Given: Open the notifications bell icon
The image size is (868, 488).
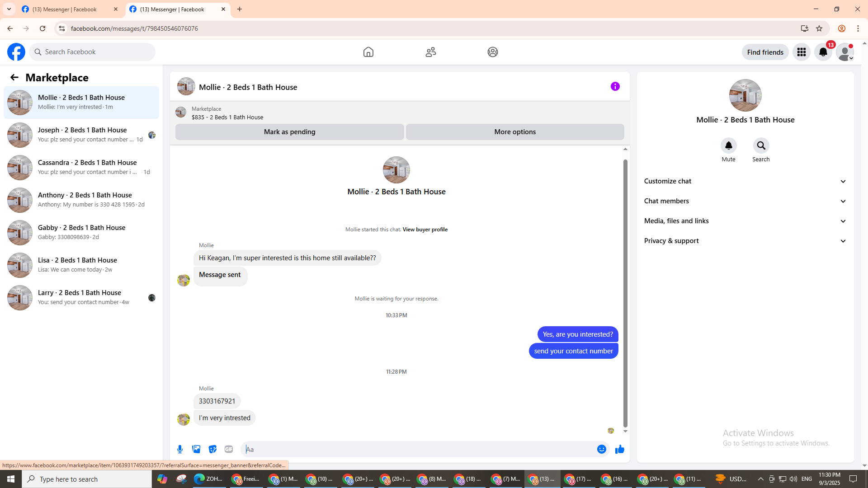Looking at the screenshot, I should (x=823, y=52).
